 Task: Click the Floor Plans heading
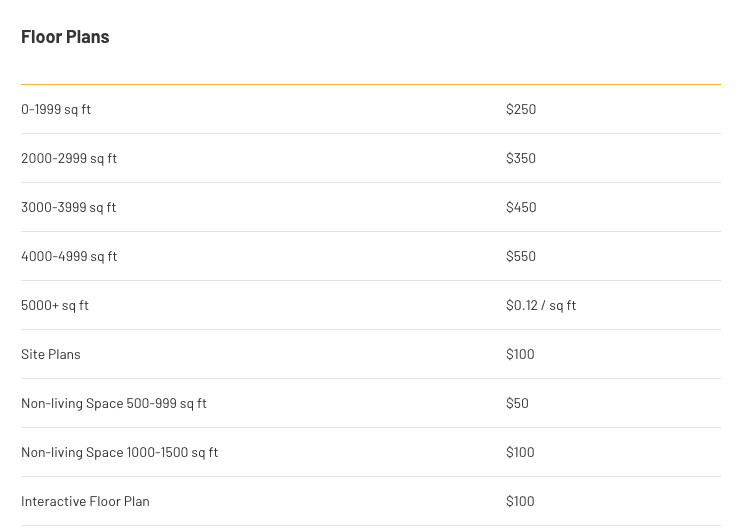click(x=65, y=37)
